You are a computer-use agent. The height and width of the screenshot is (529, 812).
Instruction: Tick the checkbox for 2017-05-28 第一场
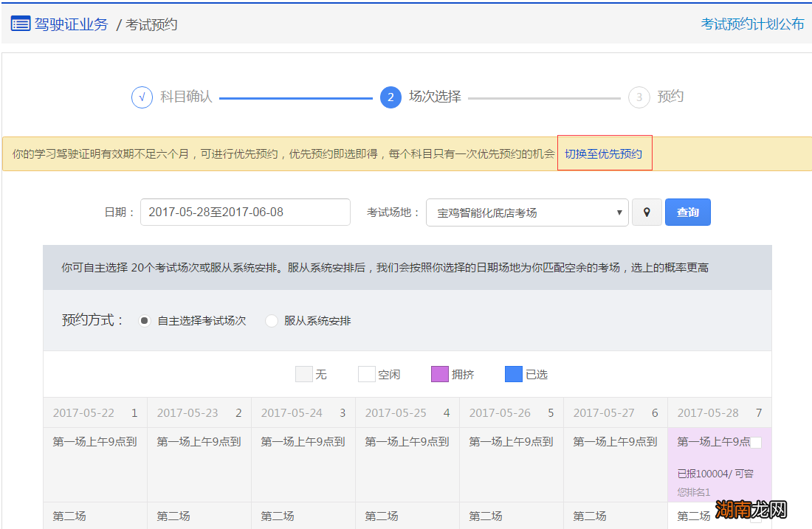[x=756, y=442]
